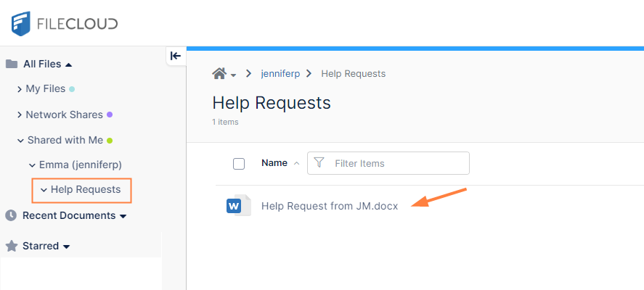Screen dimensions: 644x290
Task: Select Help Requests in the sidebar tree
Action: (85, 190)
